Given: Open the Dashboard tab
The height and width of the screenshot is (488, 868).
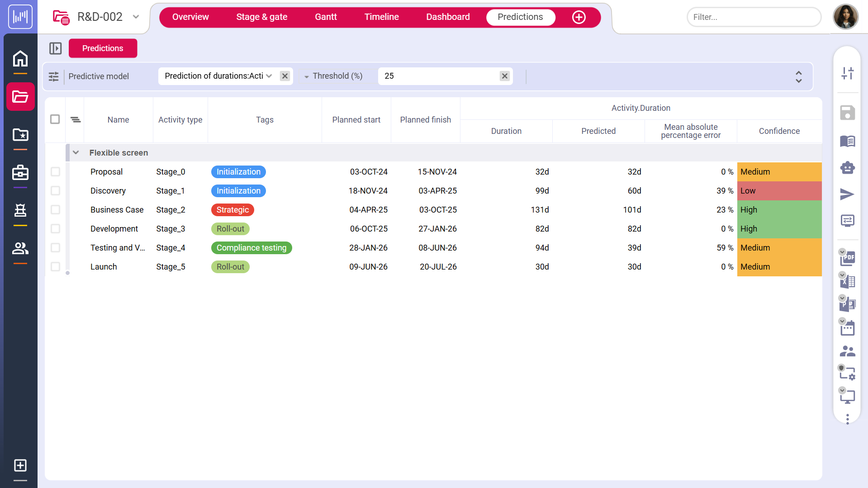Looking at the screenshot, I should coord(447,17).
